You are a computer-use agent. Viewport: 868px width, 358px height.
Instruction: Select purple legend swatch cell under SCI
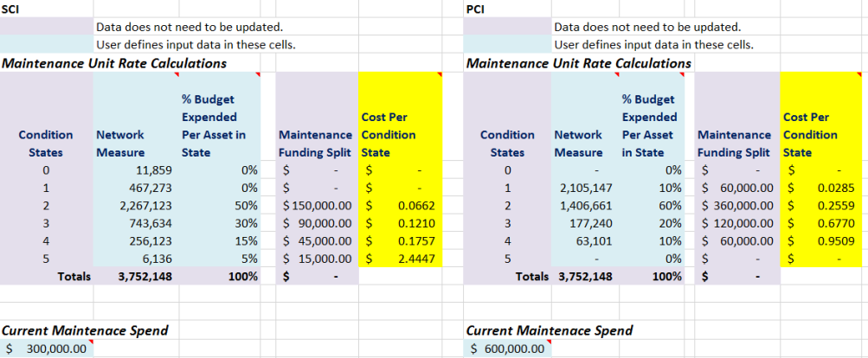pos(47,26)
